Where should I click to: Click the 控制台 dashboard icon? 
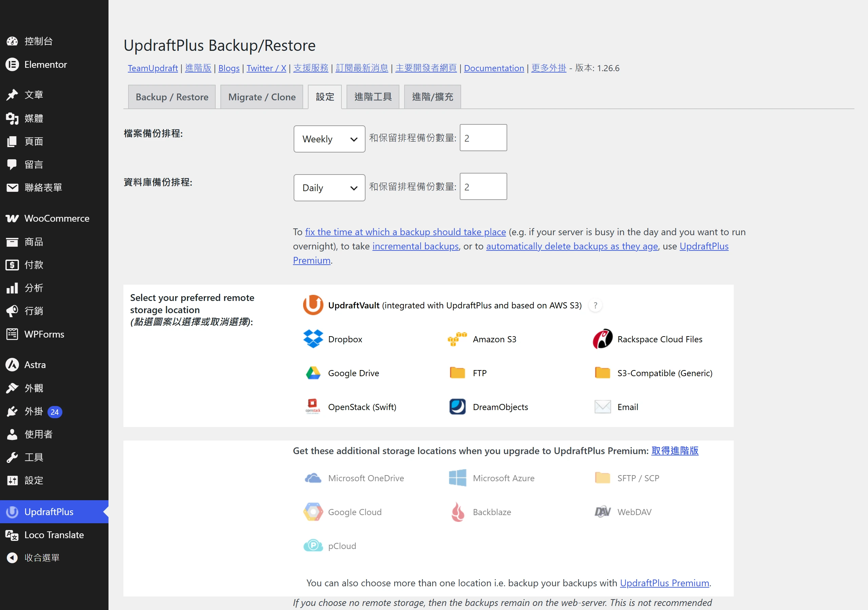[12, 41]
